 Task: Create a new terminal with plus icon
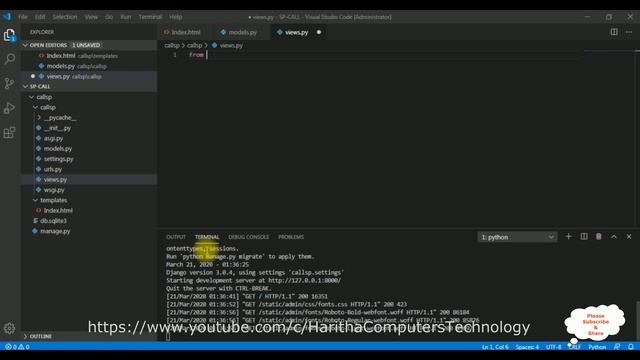pyautogui.click(x=568, y=237)
